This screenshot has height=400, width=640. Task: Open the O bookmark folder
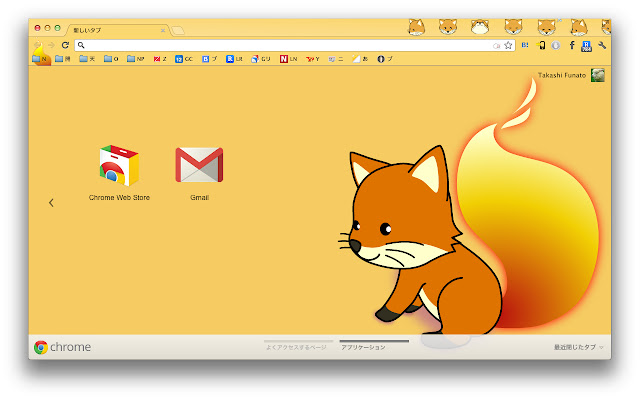(111, 59)
